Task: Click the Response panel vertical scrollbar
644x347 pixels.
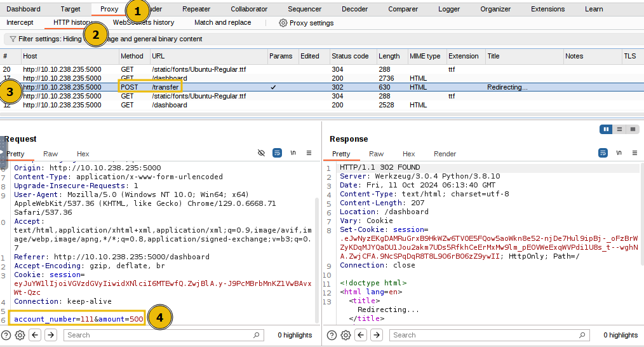Action: (x=641, y=214)
